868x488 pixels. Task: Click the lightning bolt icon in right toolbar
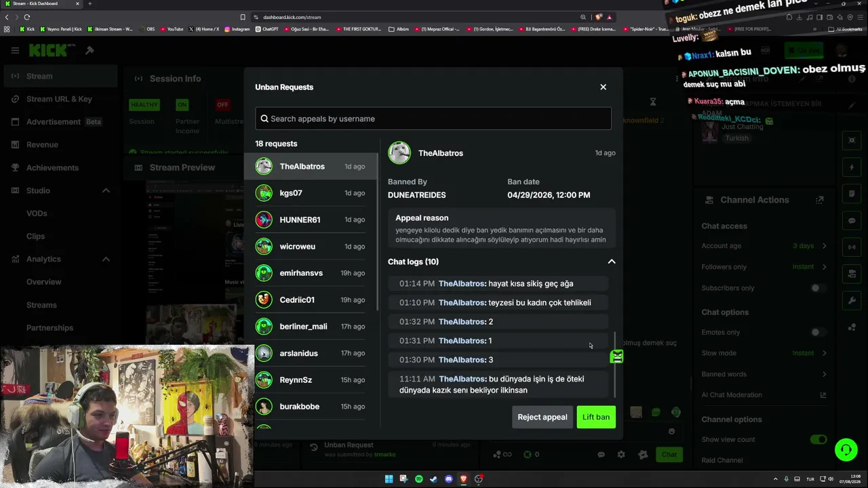pos(852,167)
